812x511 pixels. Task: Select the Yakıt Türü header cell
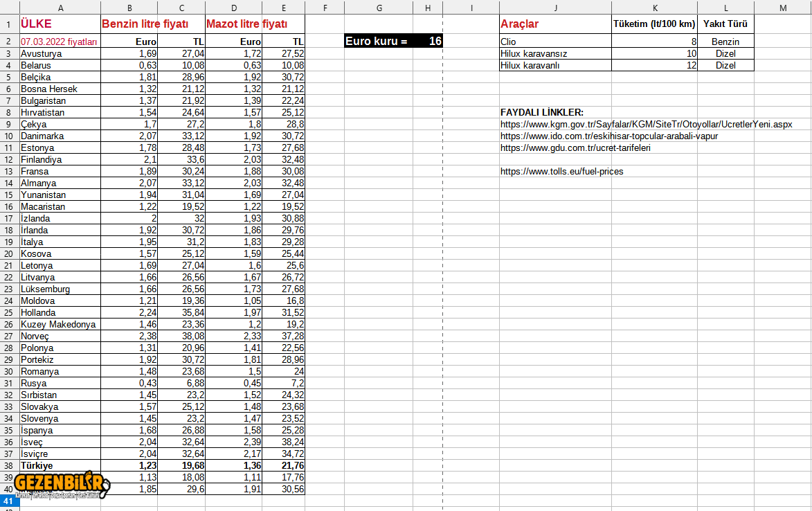[x=725, y=24]
